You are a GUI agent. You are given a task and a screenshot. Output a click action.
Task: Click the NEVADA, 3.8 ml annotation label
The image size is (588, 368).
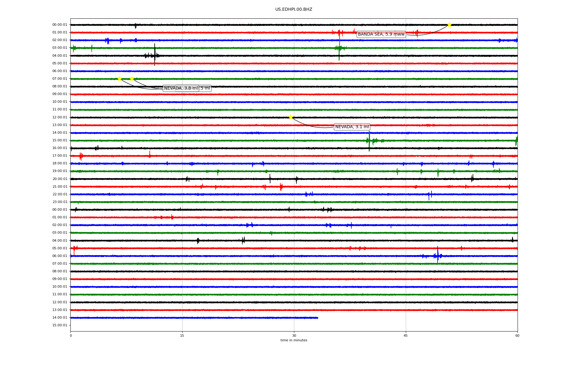181,88
